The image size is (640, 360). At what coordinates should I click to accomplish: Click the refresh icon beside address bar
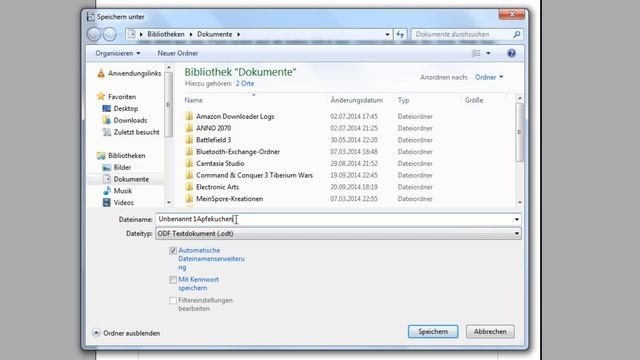point(400,34)
